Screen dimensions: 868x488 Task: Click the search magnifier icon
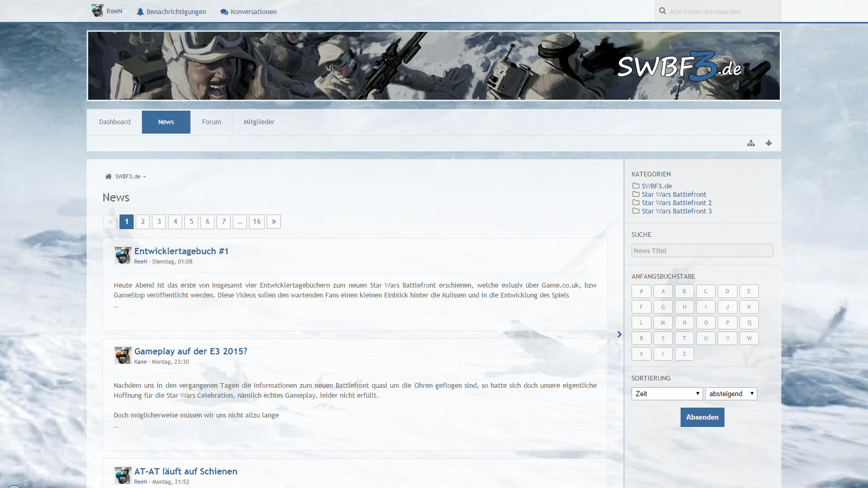click(x=662, y=11)
